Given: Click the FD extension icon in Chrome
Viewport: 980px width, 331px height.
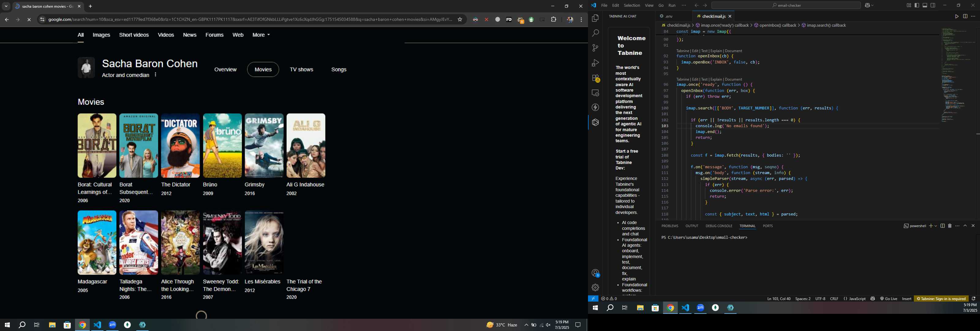Looking at the screenshot, I should 509,19.
